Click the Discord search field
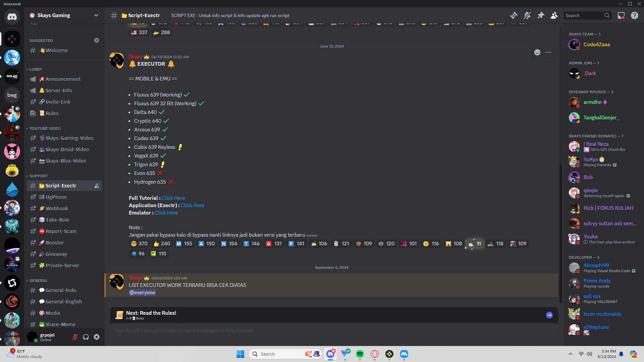Image resolution: width=644 pixels, height=362 pixels. coord(588,15)
